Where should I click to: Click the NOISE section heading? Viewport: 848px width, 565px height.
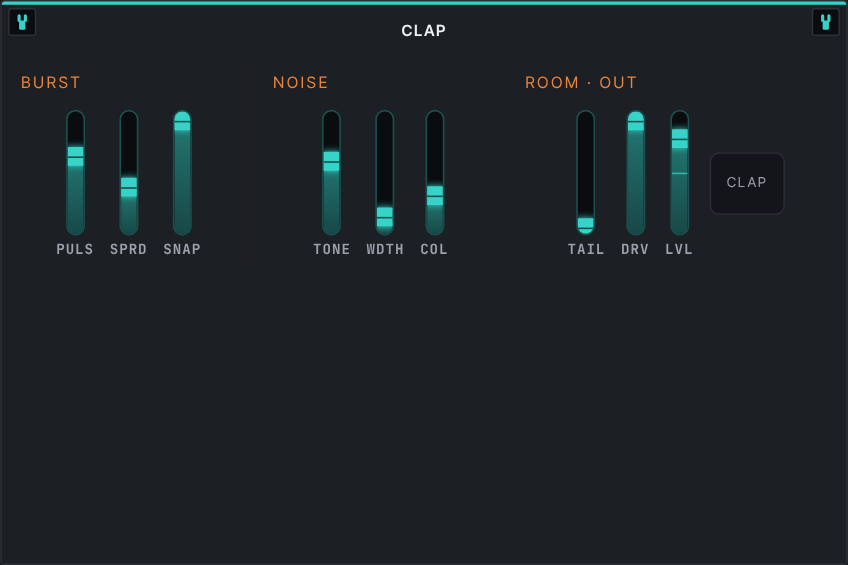click(x=300, y=82)
